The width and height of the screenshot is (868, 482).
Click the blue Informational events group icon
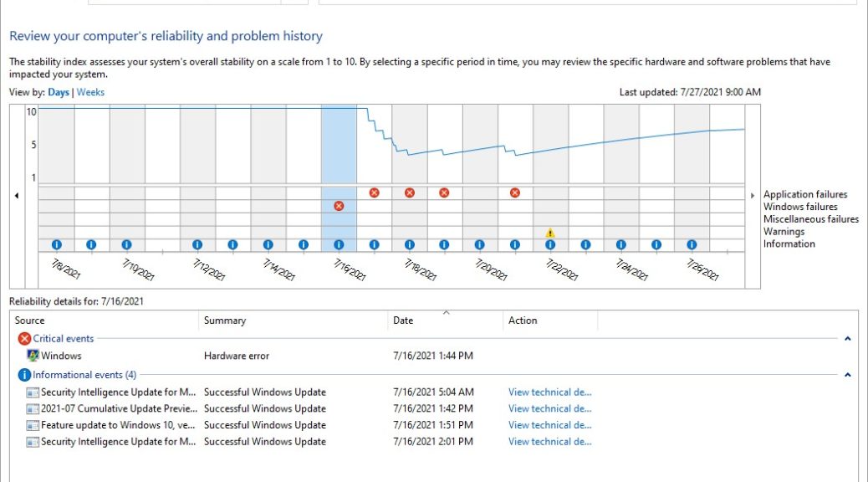(x=24, y=375)
